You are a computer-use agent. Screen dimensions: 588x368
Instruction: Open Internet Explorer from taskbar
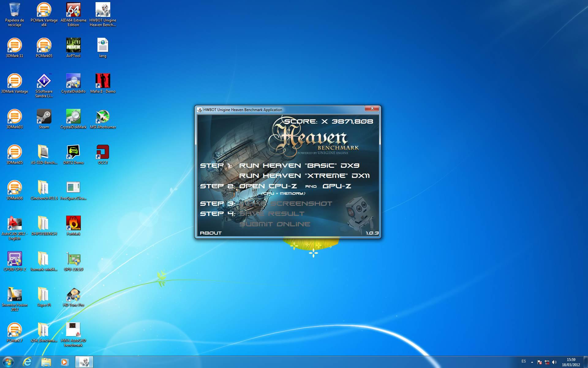tap(27, 362)
